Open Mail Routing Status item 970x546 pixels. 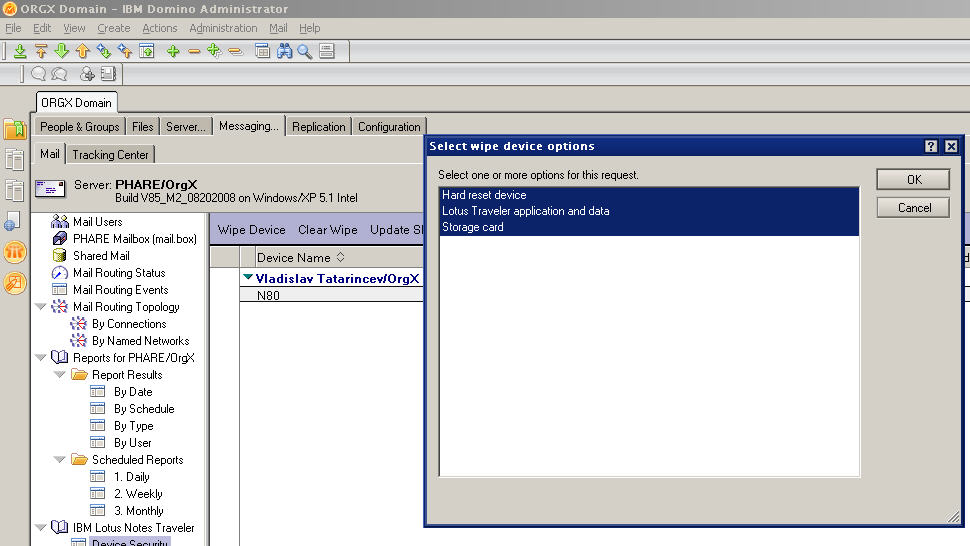click(119, 273)
